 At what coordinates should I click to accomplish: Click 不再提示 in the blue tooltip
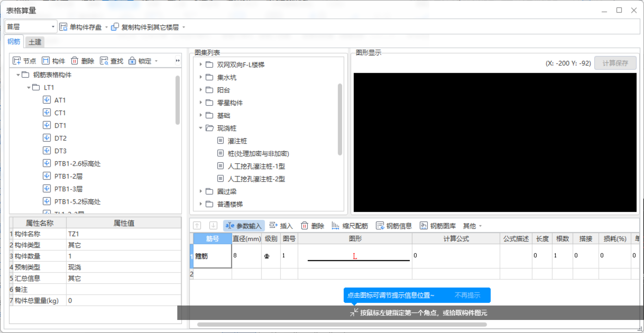pos(467,295)
